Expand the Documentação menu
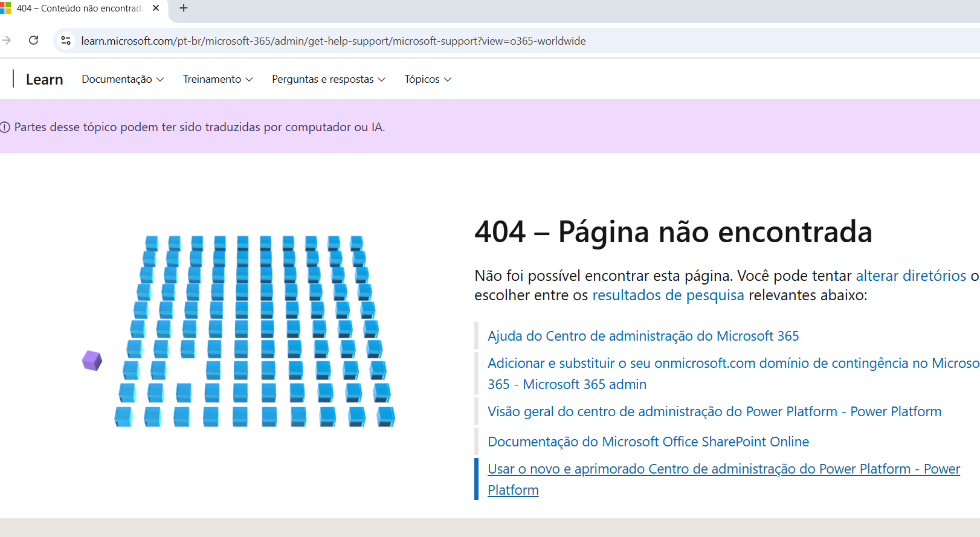980x537 pixels. (123, 79)
